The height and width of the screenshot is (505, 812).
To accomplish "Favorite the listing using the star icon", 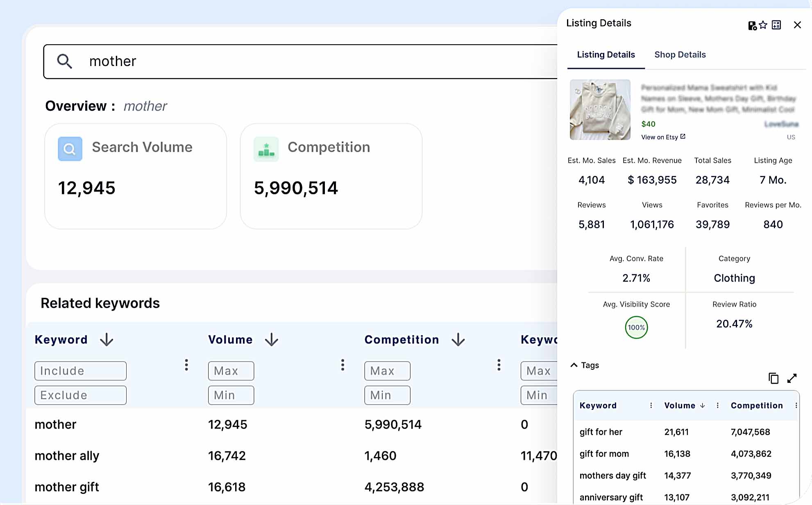I will point(763,25).
